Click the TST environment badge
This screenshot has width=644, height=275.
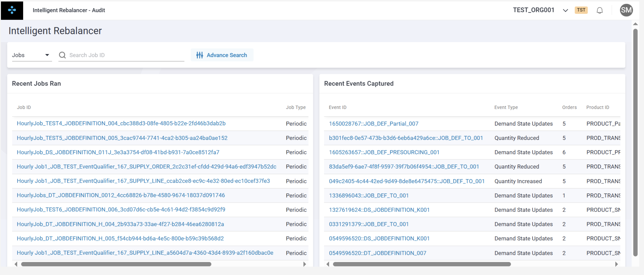pos(581,10)
